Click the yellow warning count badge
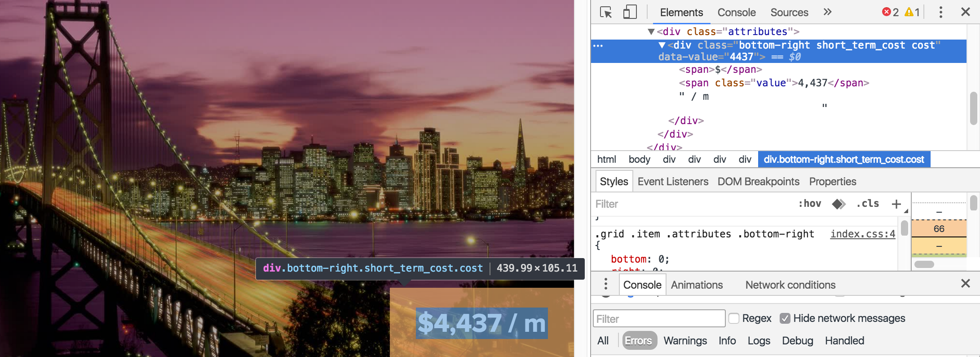The width and height of the screenshot is (980, 357). click(x=912, y=12)
